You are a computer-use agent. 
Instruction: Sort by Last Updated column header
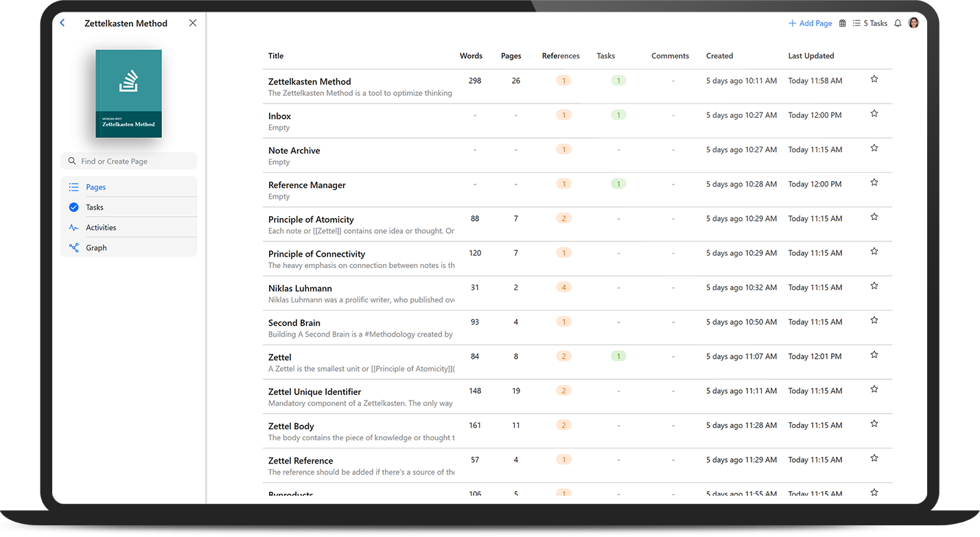tap(811, 56)
